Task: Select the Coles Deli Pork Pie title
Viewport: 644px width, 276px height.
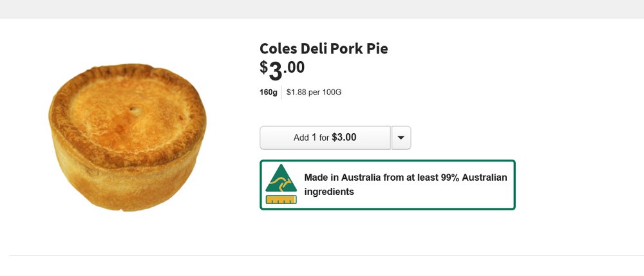Action: (323, 48)
